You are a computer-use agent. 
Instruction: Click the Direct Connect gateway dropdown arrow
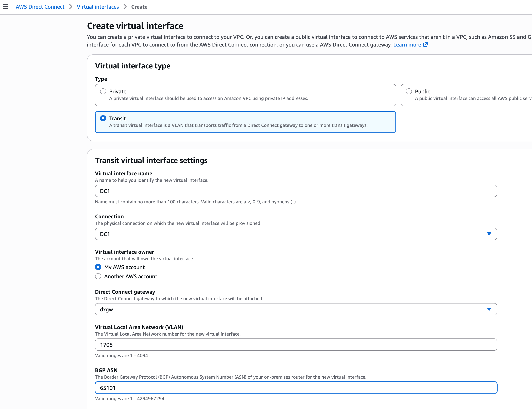click(489, 309)
